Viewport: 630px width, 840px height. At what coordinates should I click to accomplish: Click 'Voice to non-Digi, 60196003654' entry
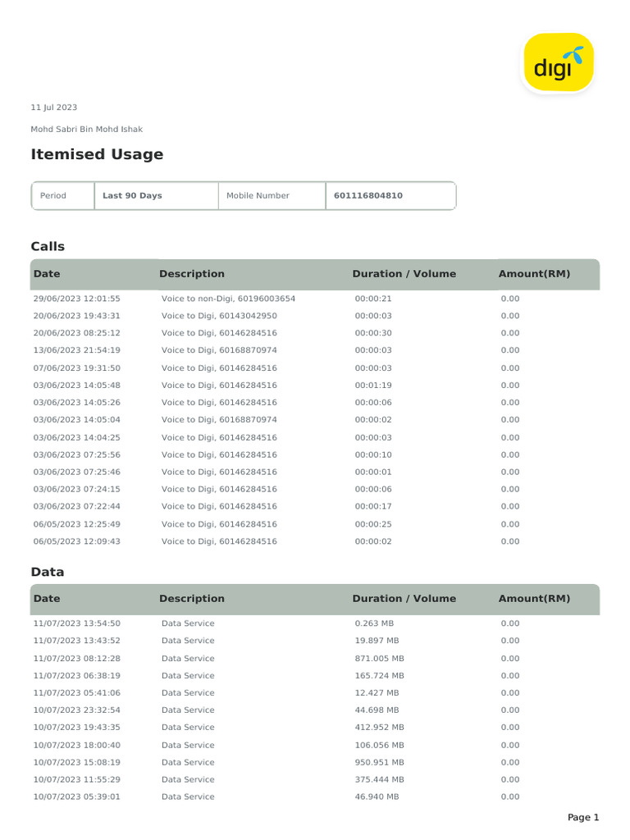pos(228,299)
